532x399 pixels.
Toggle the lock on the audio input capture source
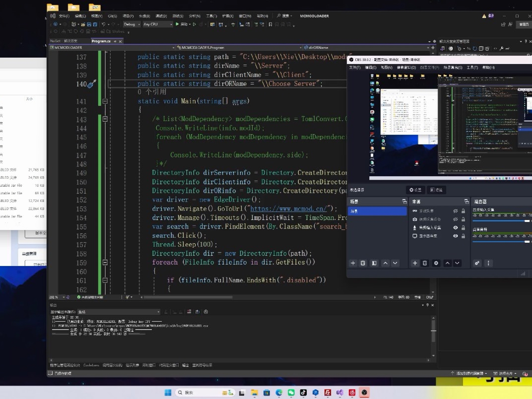pos(463,227)
